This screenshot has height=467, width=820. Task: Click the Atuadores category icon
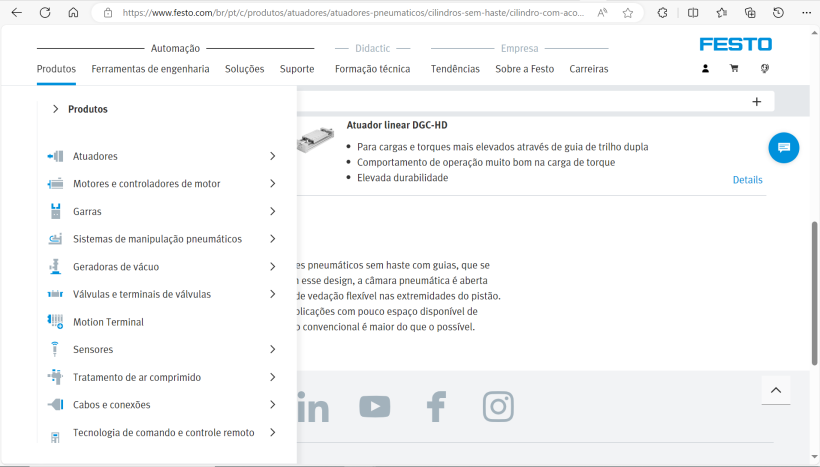[x=55, y=156]
